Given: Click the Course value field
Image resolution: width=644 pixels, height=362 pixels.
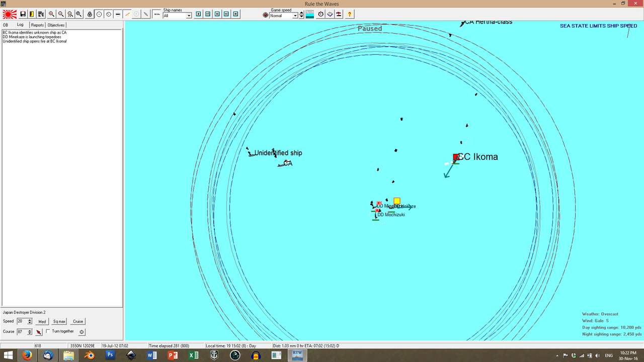Looking at the screenshot, I should tap(22, 332).
